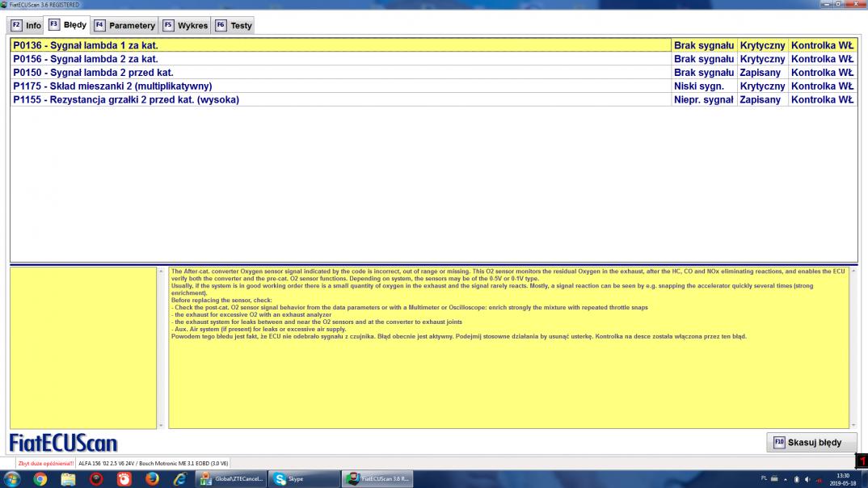Screen dimensions: 868x488
Task: Select error P0156 - Sygnał lambda 2 za kat.
Action: click(340, 59)
